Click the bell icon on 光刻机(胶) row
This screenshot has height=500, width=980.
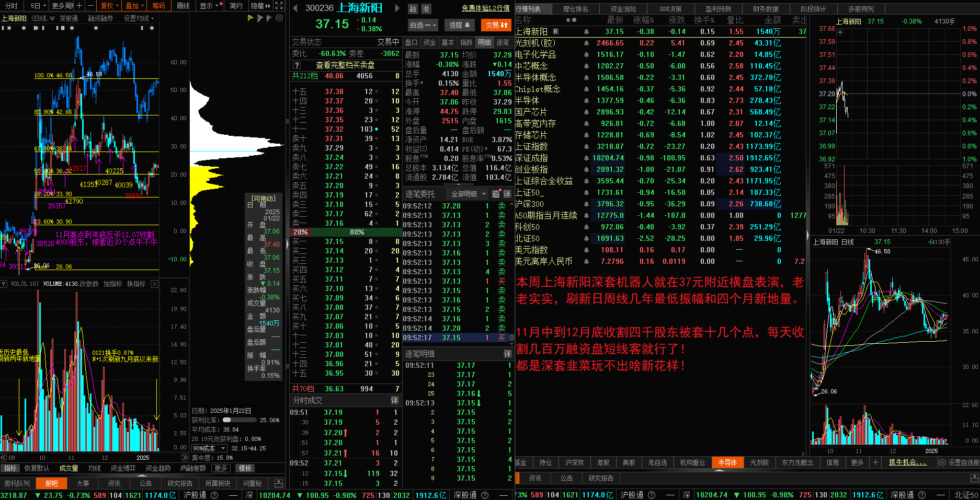point(586,43)
